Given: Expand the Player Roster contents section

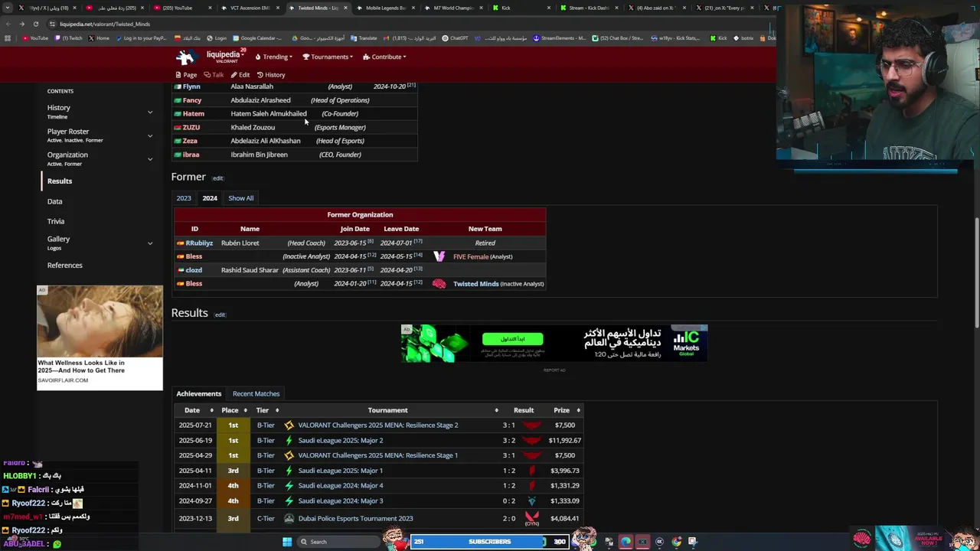Looking at the screenshot, I should pyautogui.click(x=150, y=135).
